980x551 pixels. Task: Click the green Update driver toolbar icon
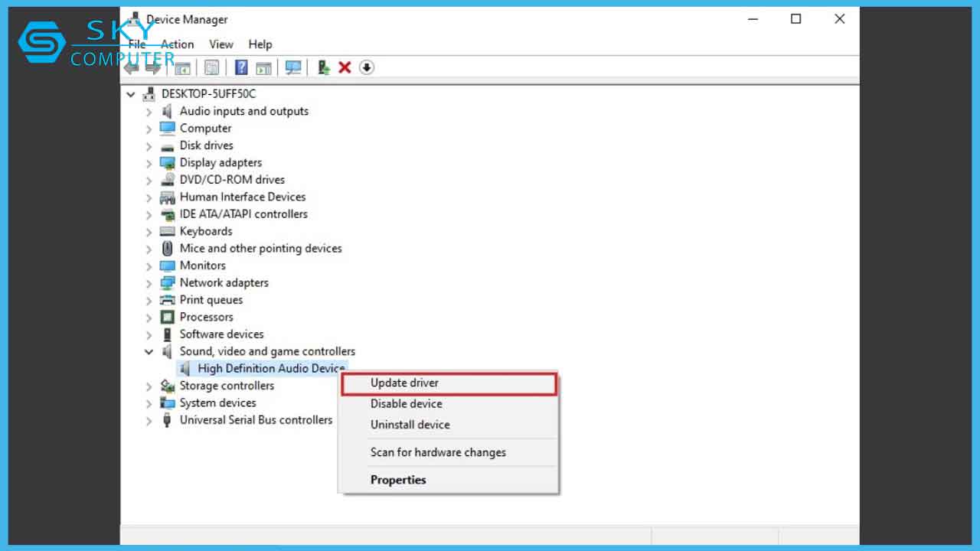coord(324,67)
